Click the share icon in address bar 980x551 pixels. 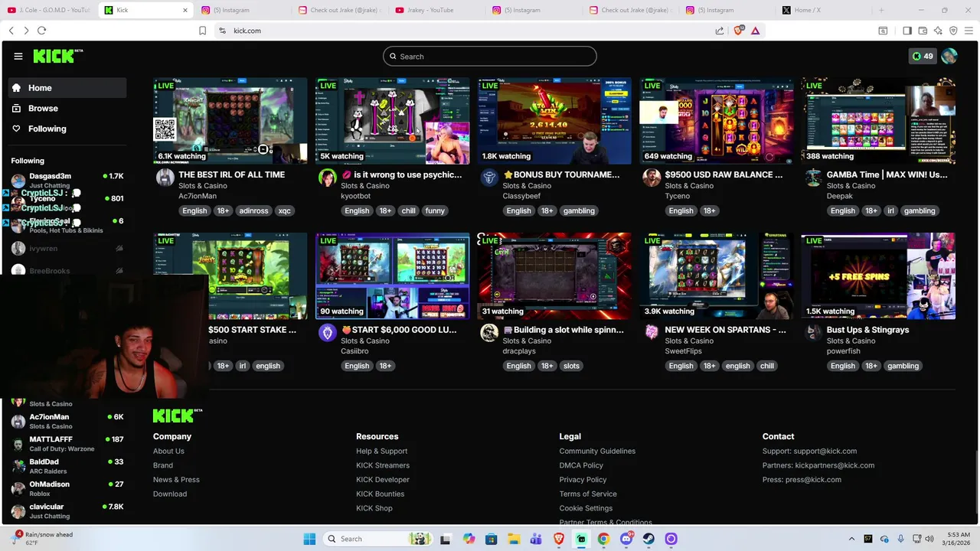point(720,31)
